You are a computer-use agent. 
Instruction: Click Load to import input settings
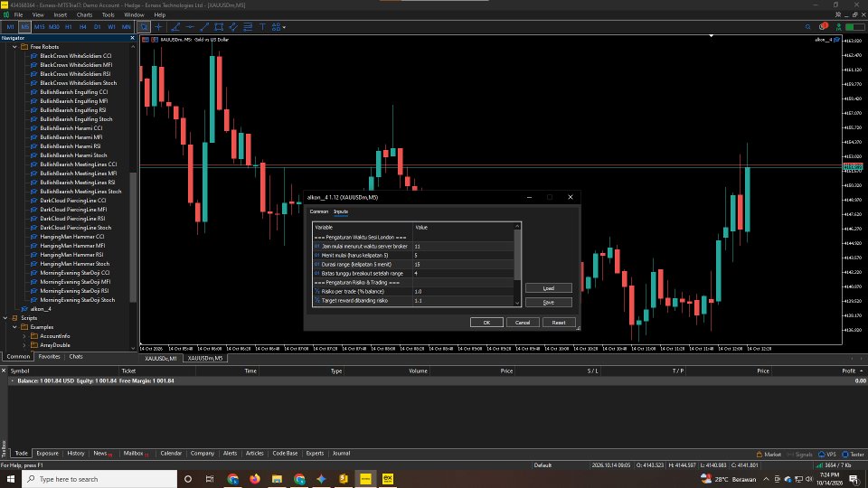(x=549, y=288)
